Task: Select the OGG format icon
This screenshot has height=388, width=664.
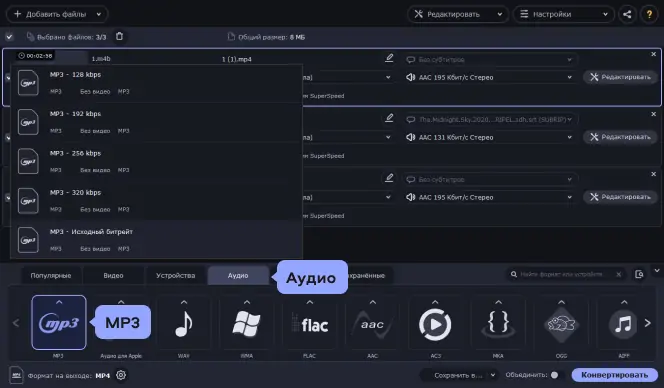Action: tap(561, 324)
